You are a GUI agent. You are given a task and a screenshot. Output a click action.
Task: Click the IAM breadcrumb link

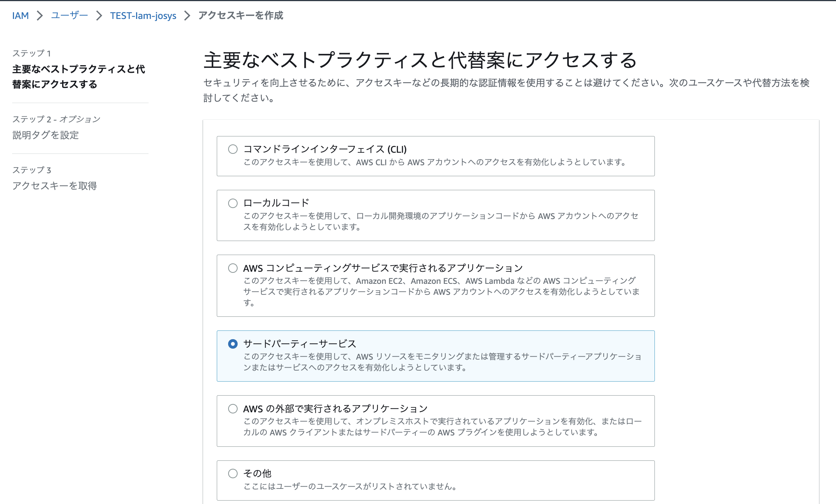pyautogui.click(x=20, y=16)
